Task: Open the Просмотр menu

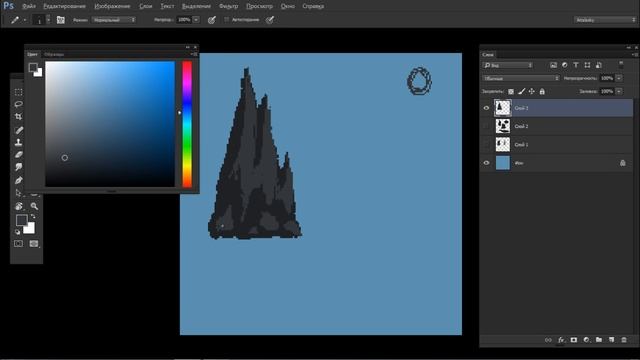Action: 260,6
